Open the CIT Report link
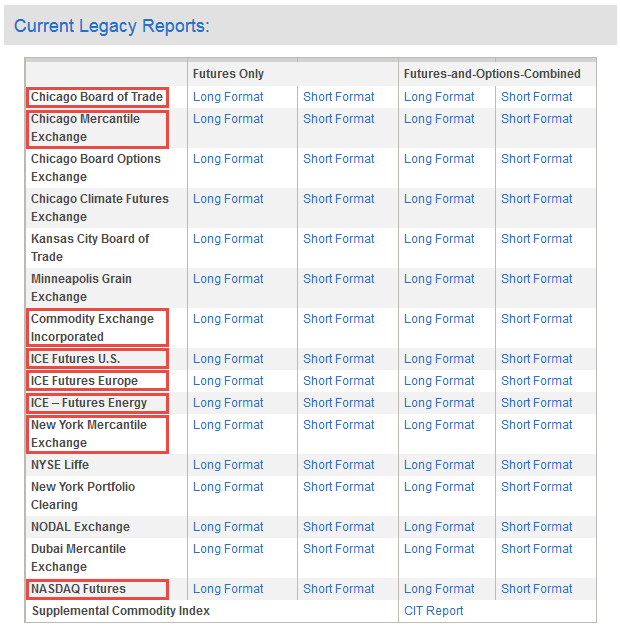620x627 pixels. coord(433,611)
